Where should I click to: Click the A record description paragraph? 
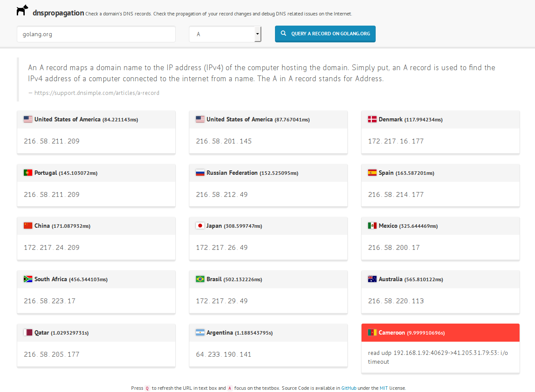pos(262,73)
